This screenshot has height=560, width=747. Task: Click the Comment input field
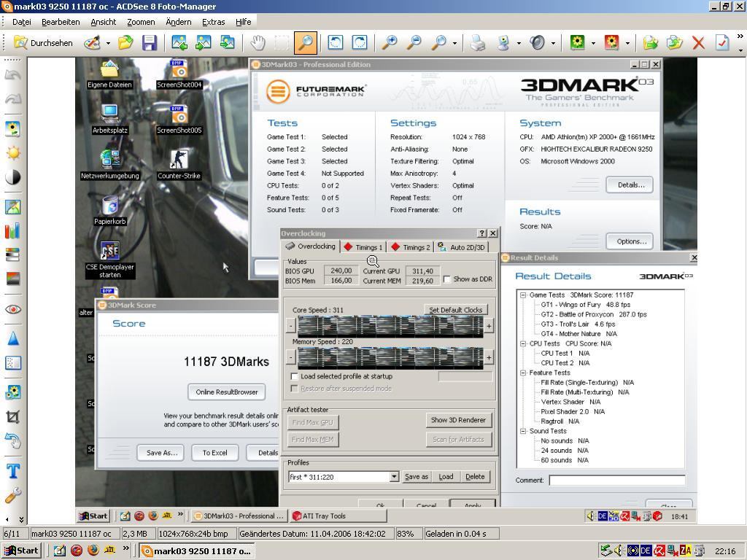617,480
